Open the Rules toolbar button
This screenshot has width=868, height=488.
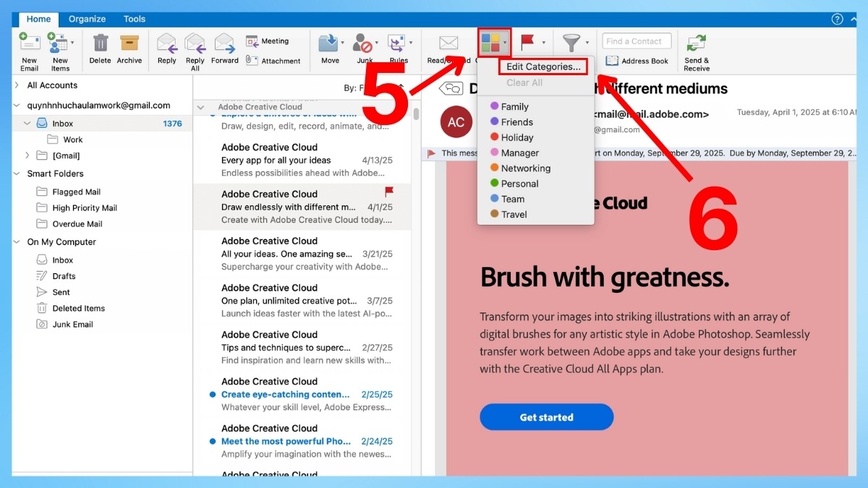tap(399, 49)
